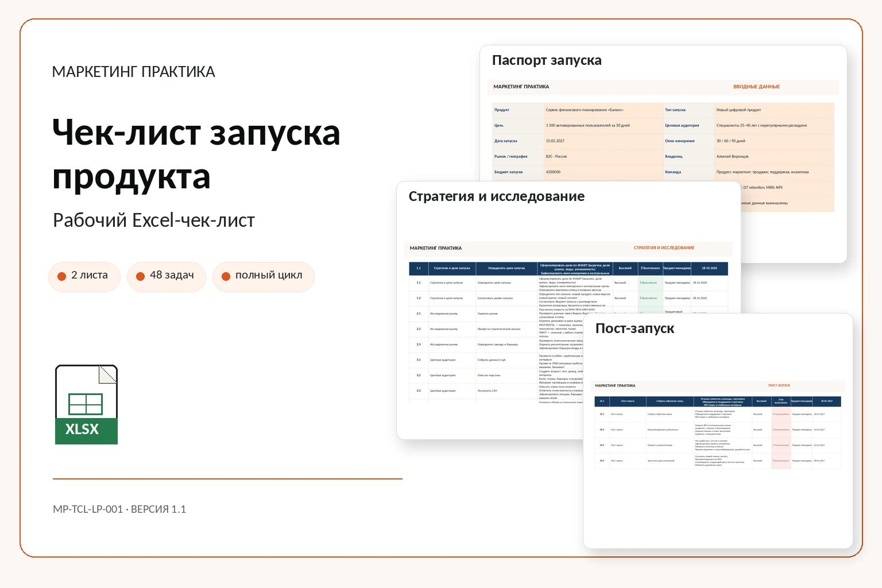Click the red 'Не выполнено' status in row 16.4
882x588 pixels.
pyautogui.click(x=781, y=461)
